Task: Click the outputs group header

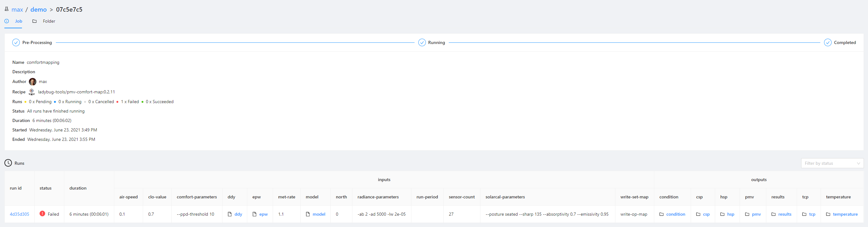Action: 759,180
